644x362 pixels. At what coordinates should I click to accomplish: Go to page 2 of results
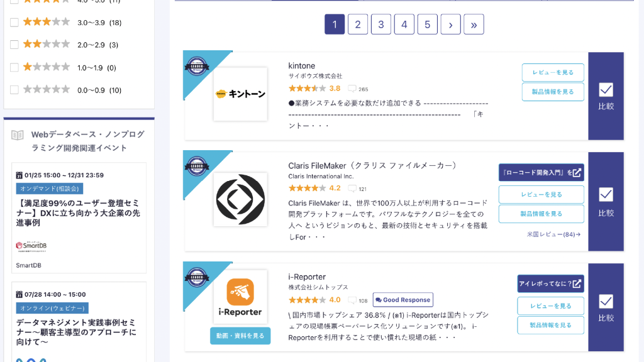[x=358, y=25]
